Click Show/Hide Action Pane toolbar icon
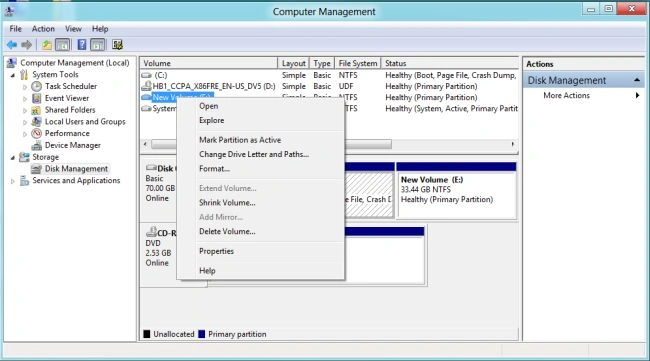Image resolution: width=650 pixels, height=361 pixels. 98,45
